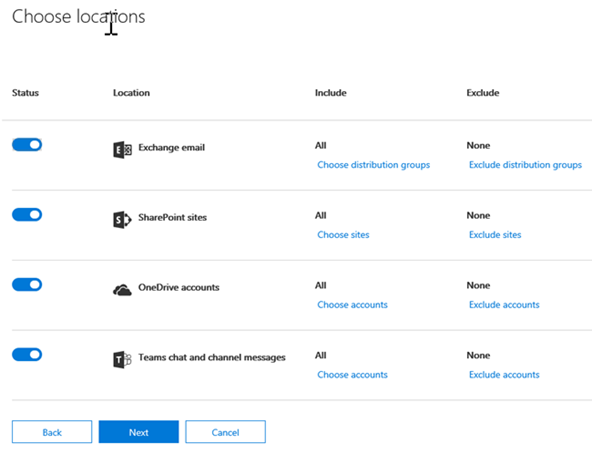
Task: Click the Teams chat icon
Action: click(x=122, y=359)
